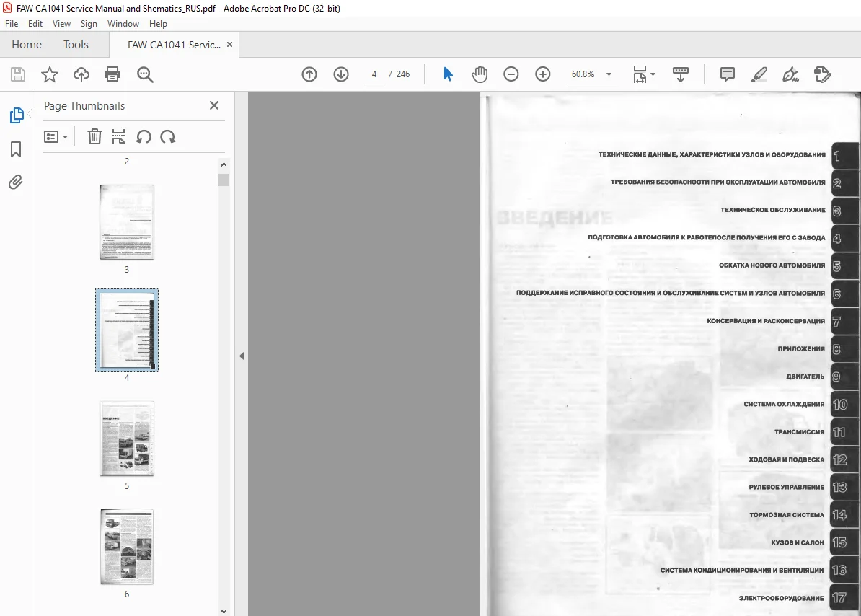Collapse the navigation pane arrow

point(242,356)
